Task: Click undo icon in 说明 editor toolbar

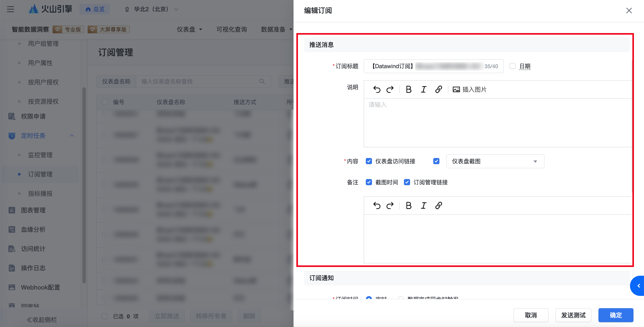Action: [x=377, y=89]
